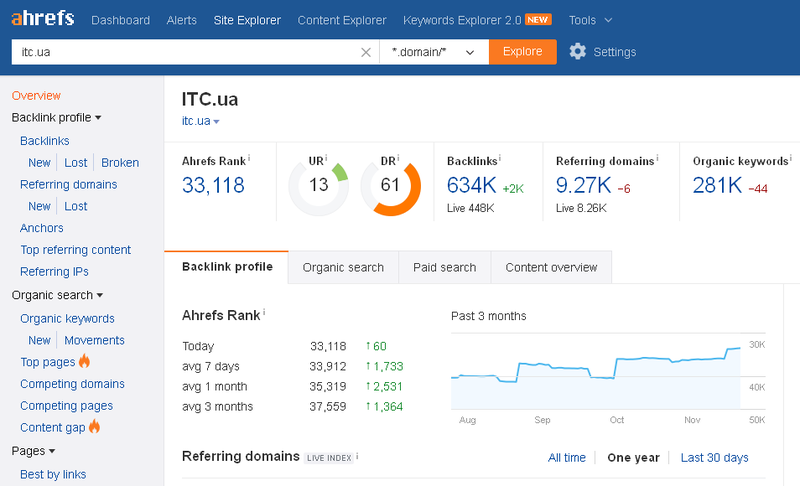The image size is (800, 486).
Task: Select One year range for Referring domains
Action: pos(633,458)
